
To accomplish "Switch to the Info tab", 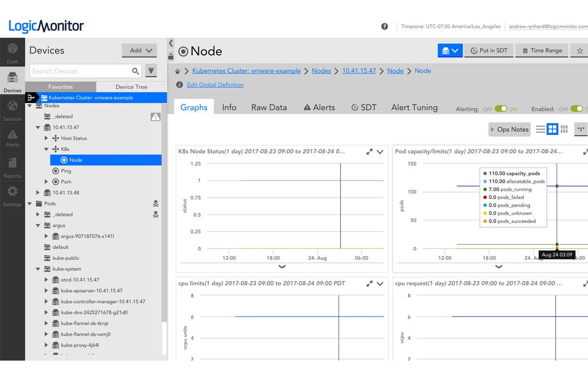I will [229, 107].
